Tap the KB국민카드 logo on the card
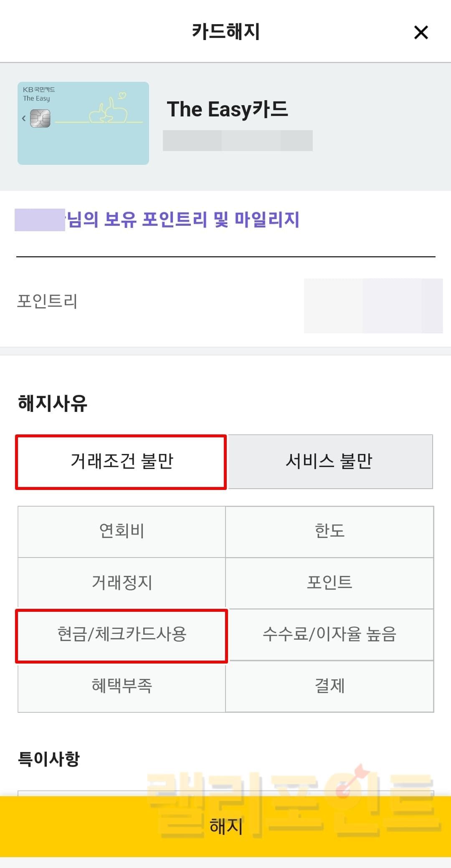The width and height of the screenshot is (451, 868). tap(39, 89)
